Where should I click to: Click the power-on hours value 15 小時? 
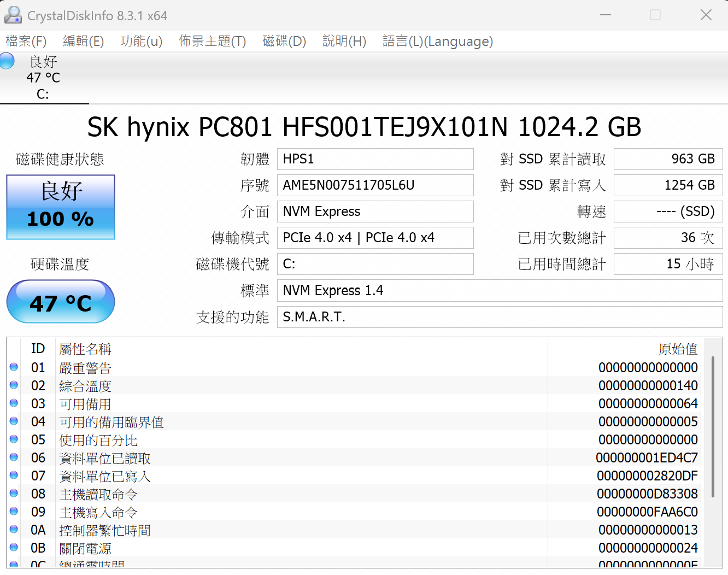tap(668, 264)
